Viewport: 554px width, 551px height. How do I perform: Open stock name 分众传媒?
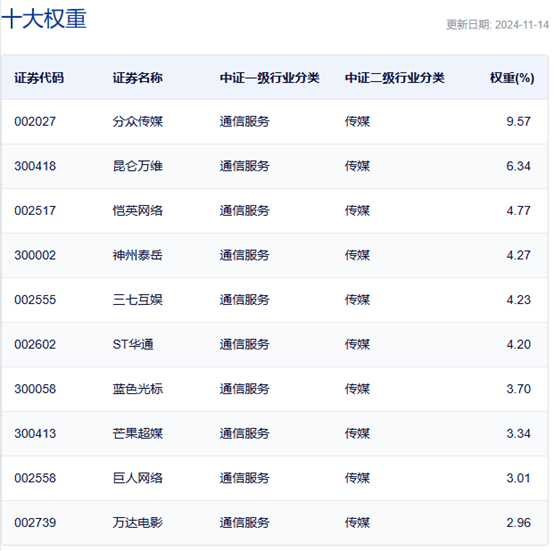pos(137,122)
